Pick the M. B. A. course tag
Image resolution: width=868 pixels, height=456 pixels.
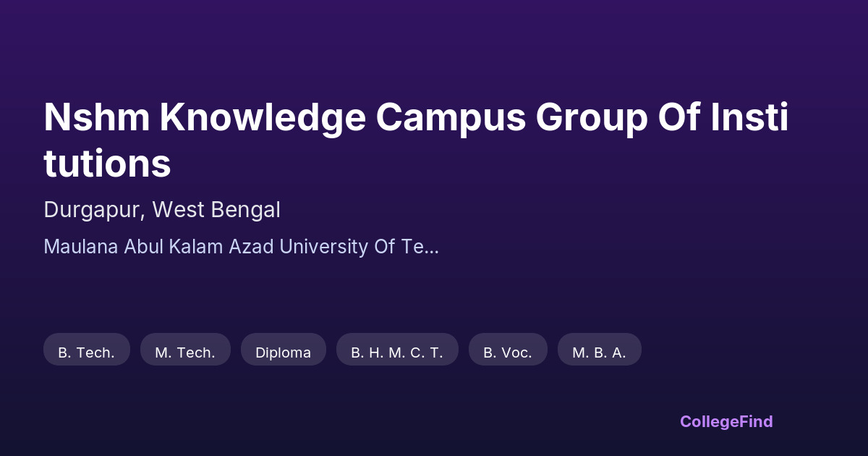[x=599, y=352]
